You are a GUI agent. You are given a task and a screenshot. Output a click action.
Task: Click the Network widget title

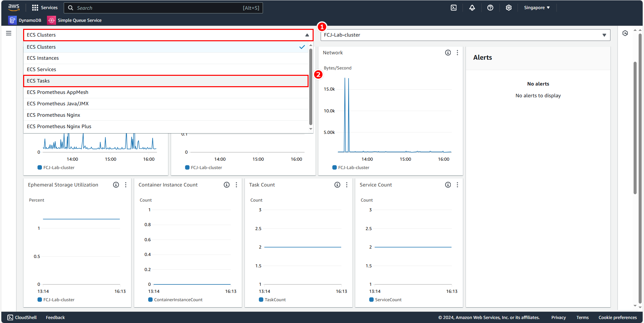point(333,53)
